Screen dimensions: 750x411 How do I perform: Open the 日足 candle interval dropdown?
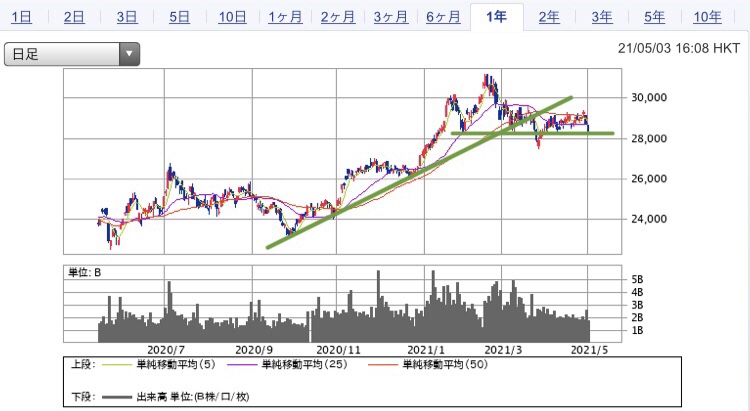pyautogui.click(x=72, y=54)
